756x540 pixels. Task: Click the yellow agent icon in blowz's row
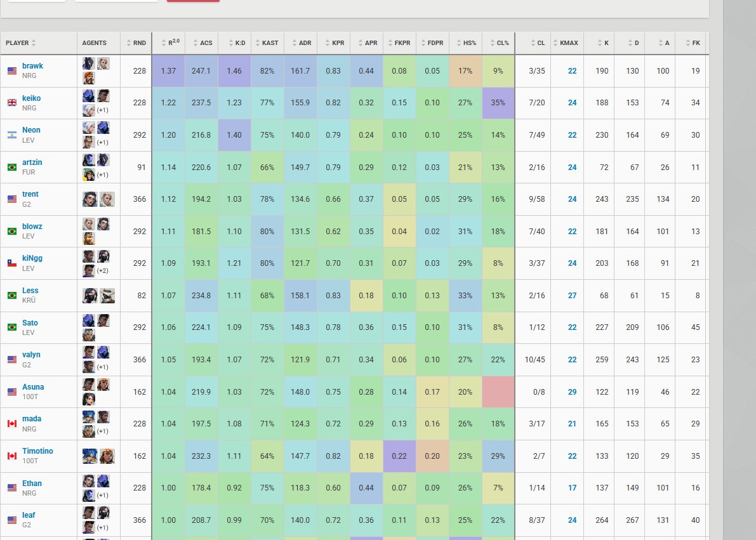pos(89,238)
